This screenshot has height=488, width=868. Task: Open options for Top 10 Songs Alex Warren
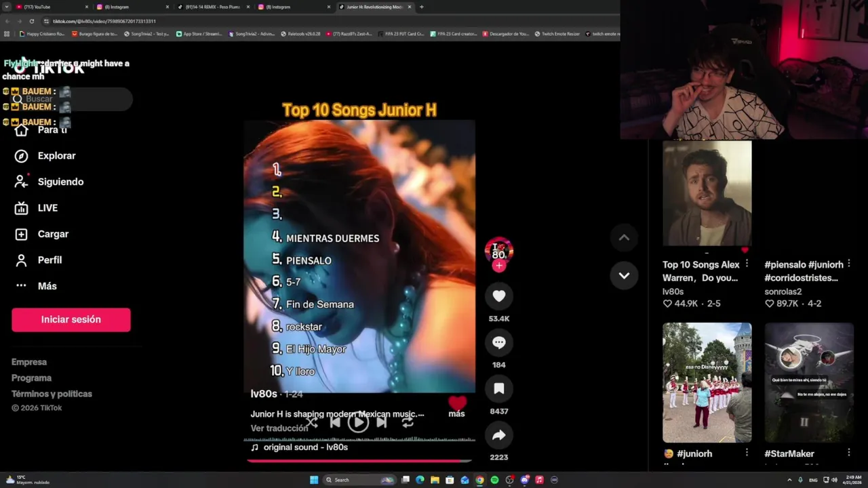click(747, 264)
